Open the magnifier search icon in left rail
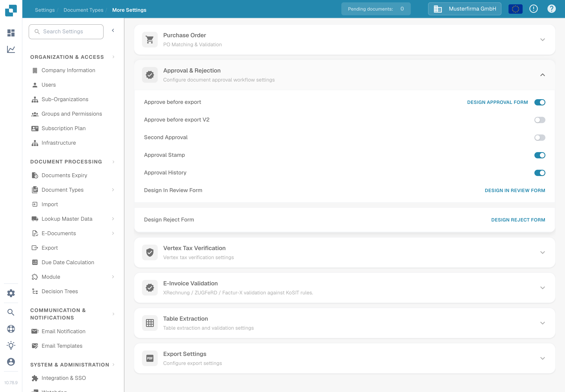Viewport: 565px width, 392px height. pyautogui.click(x=11, y=312)
